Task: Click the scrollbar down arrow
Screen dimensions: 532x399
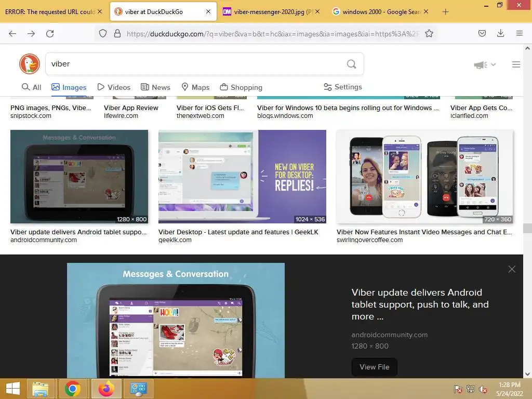Action: (527, 374)
